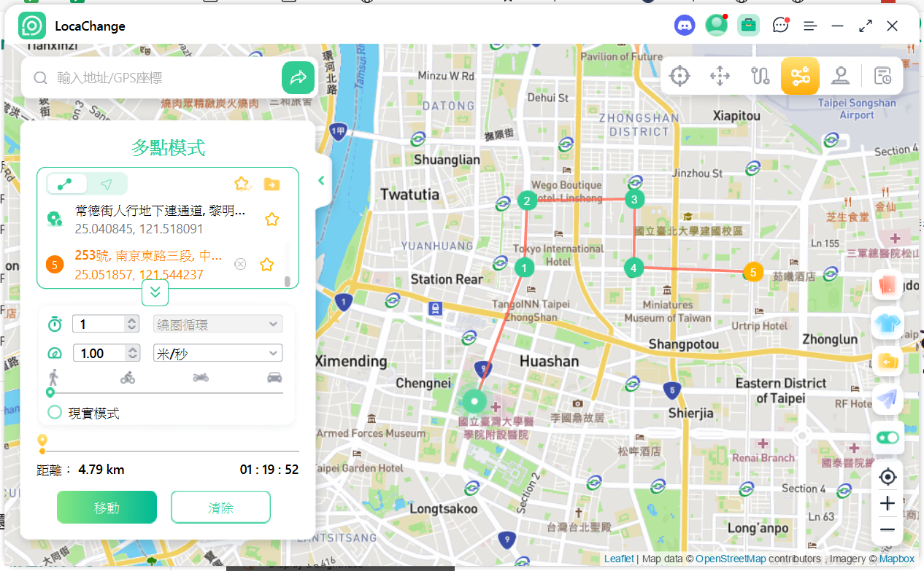
Task: Favorite the 常德街人行地下連通道 location star
Action: [272, 220]
